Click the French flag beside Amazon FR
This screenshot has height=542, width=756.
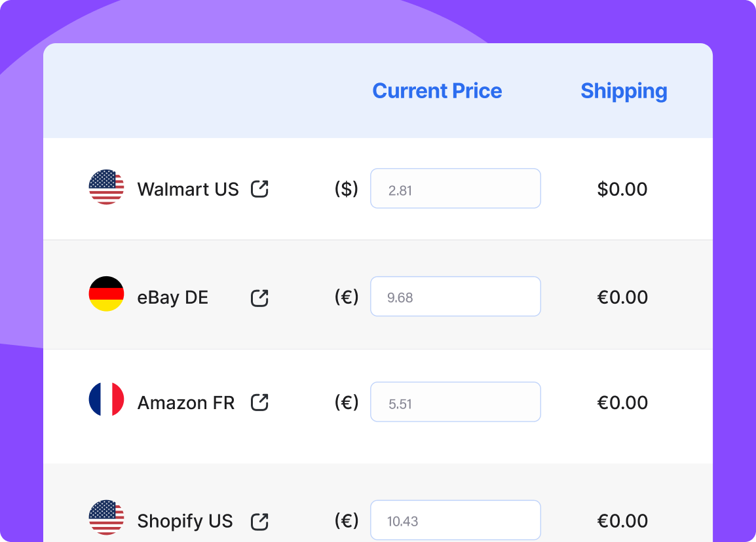click(x=107, y=399)
